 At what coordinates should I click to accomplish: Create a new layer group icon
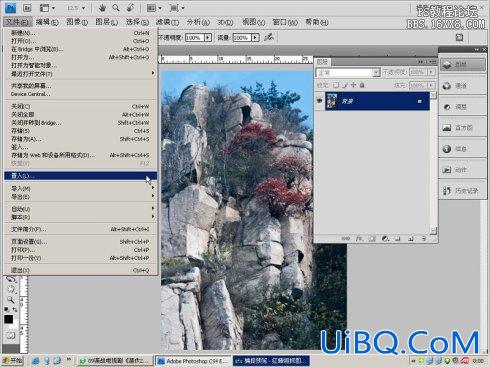point(398,239)
